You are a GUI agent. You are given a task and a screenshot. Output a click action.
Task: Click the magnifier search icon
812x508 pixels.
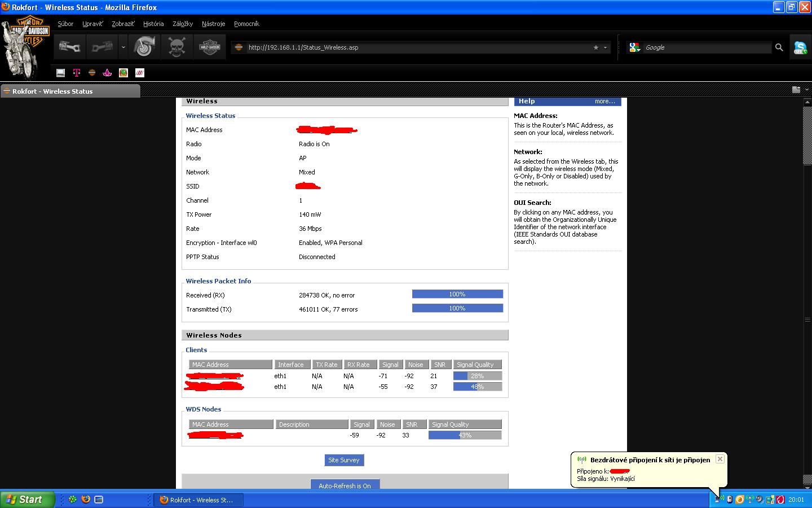pos(779,47)
